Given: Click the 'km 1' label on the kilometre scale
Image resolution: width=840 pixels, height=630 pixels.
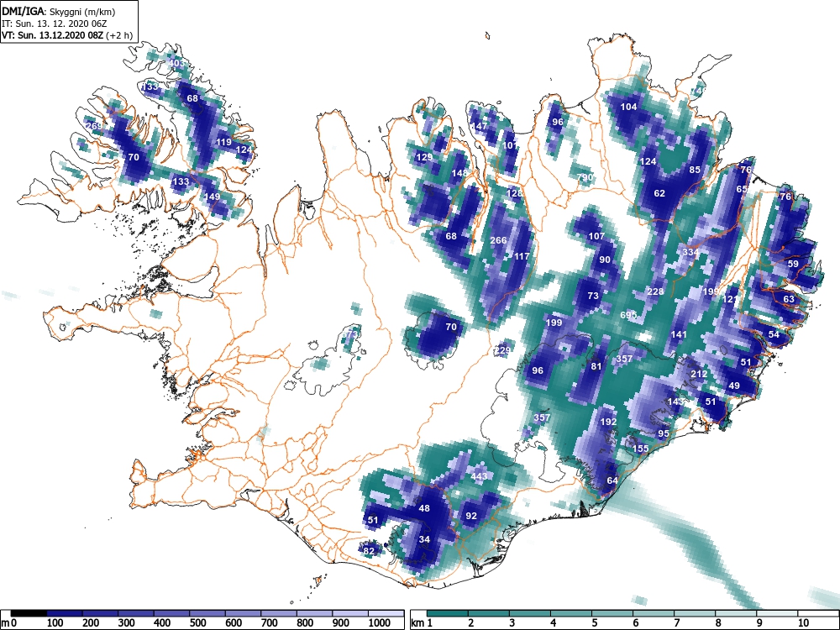Looking at the screenshot, I should 423,623.
